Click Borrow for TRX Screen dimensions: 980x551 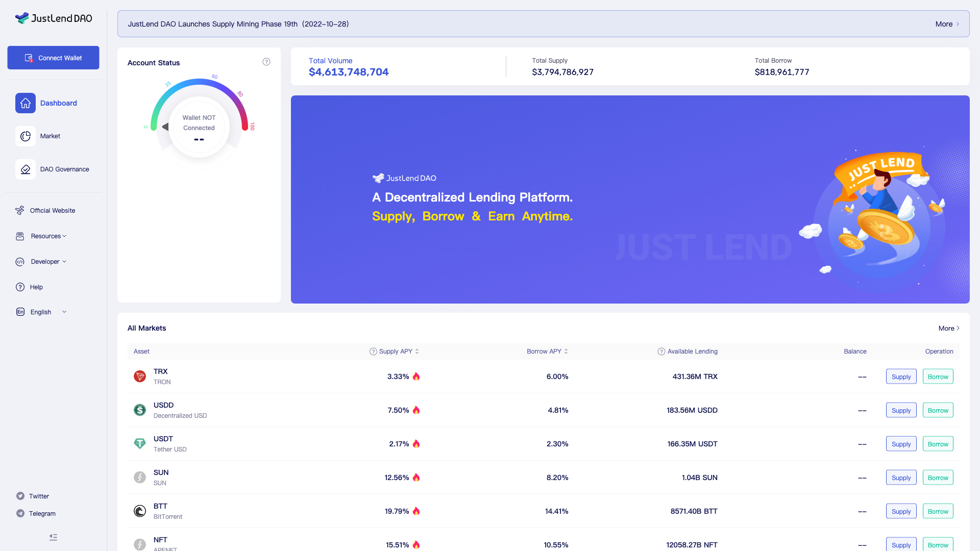pyautogui.click(x=938, y=377)
